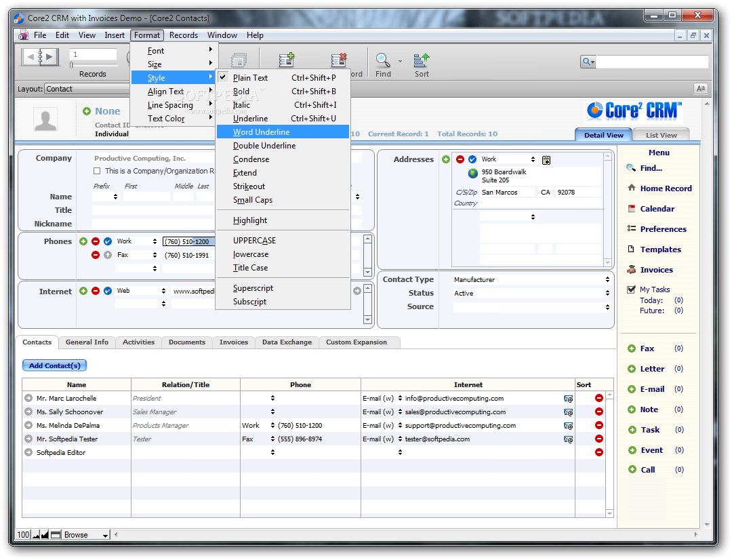Remove the Fax phone with red minus
732x560 pixels.
tap(96, 255)
